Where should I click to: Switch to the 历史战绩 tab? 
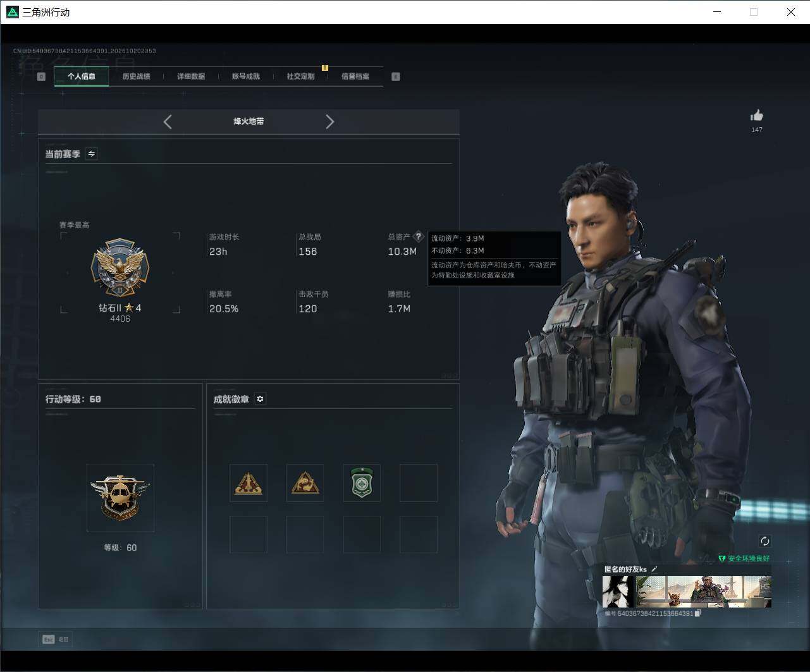pyautogui.click(x=136, y=76)
